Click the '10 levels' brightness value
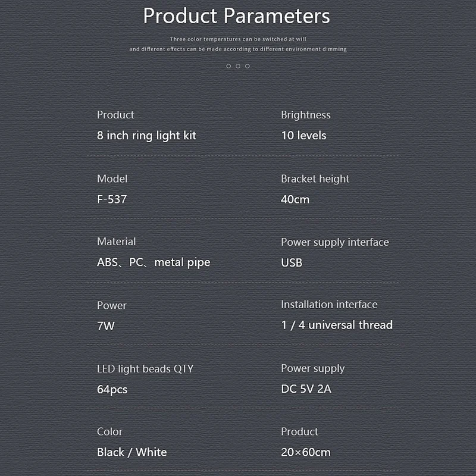The height and width of the screenshot is (476, 476). (x=303, y=136)
